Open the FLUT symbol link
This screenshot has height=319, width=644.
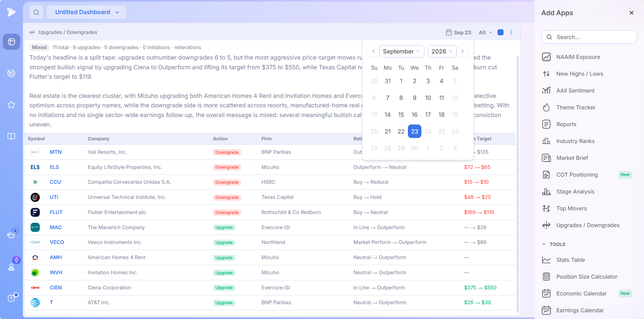56,212
